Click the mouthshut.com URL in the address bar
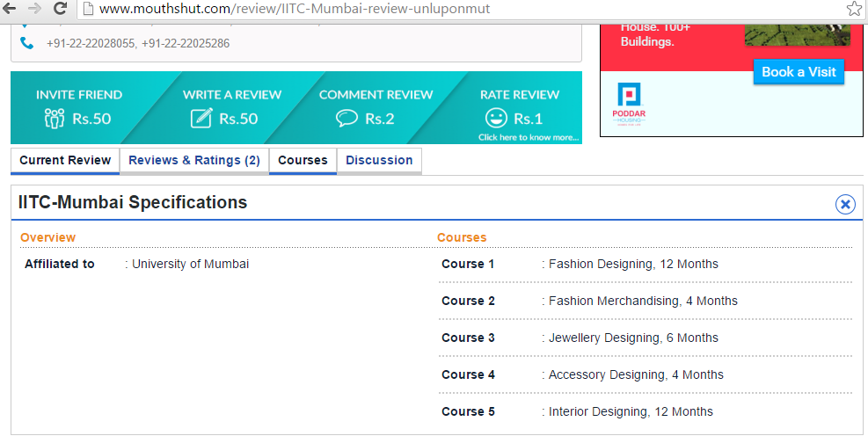Image resolution: width=868 pixels, height=436 pixels. 295,8
